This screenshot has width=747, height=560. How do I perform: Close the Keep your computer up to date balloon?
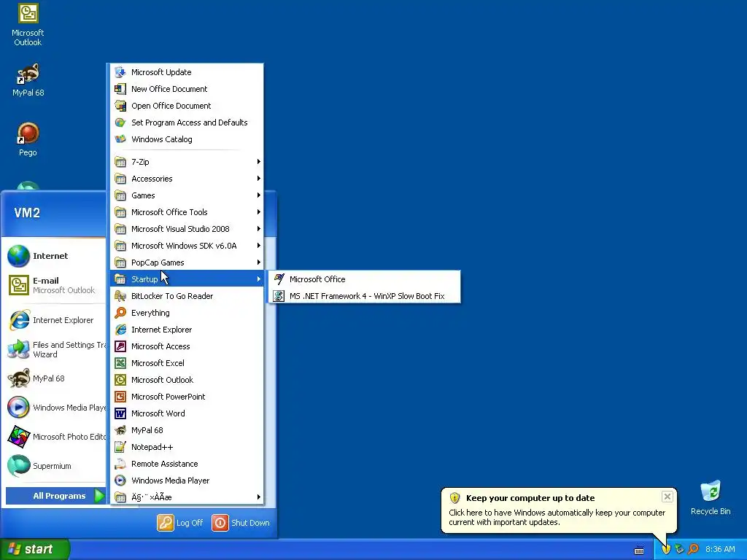(x=667, y=497)
